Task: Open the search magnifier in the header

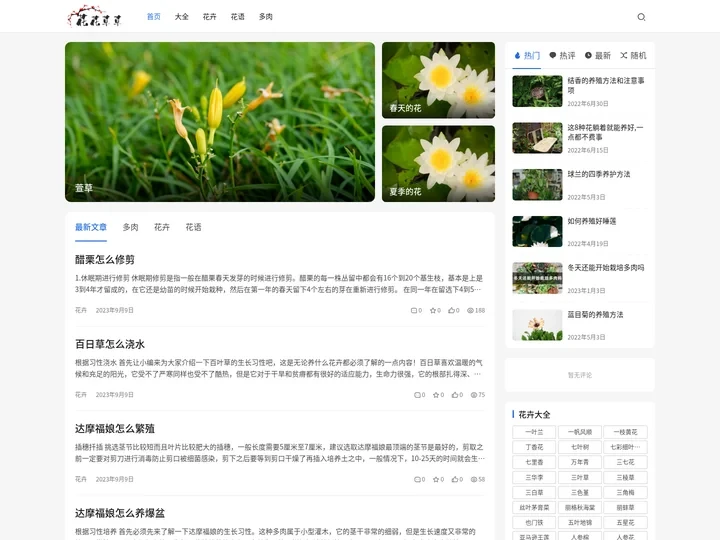Action: (641, 17)
